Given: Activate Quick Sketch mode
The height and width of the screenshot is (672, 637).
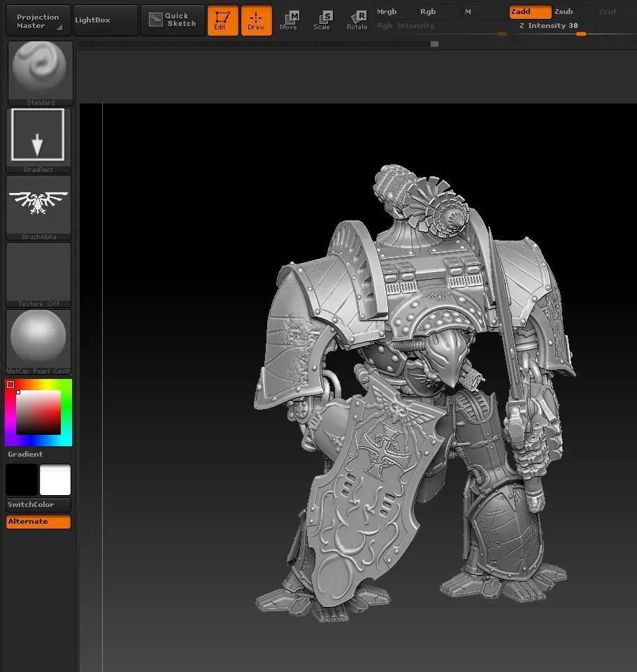Looking at the screenshot, I should pyautogui.click(x=172, y=20).
